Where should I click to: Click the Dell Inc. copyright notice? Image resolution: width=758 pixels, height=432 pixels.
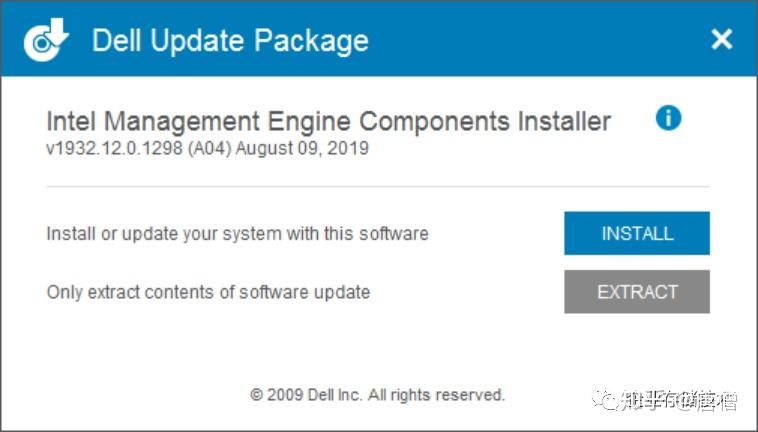[377, 395]
